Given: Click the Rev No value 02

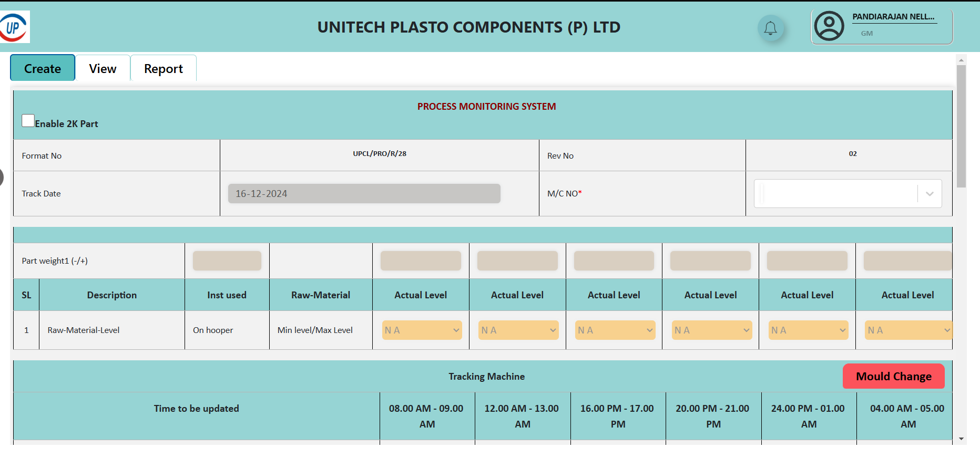Looking at the screenshot, I should point(853,153).
